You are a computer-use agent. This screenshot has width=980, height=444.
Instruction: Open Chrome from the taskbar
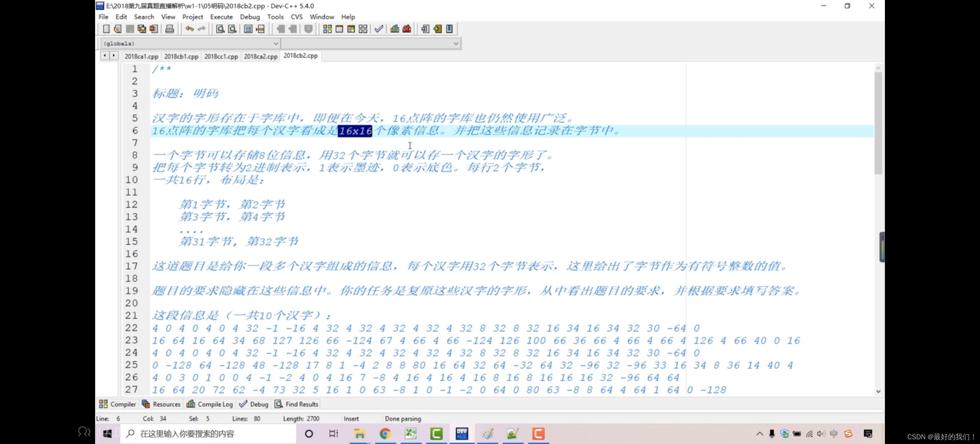(385, 434)
